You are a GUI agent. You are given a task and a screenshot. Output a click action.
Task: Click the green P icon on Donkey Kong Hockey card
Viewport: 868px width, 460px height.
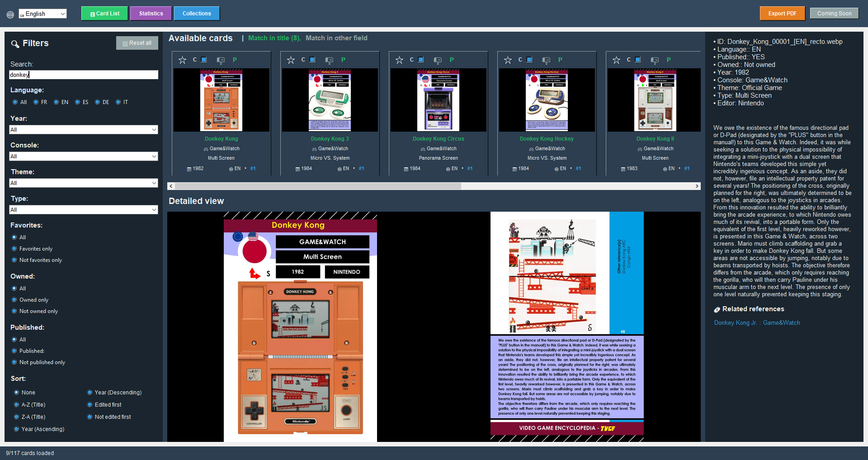coord(560,60)
